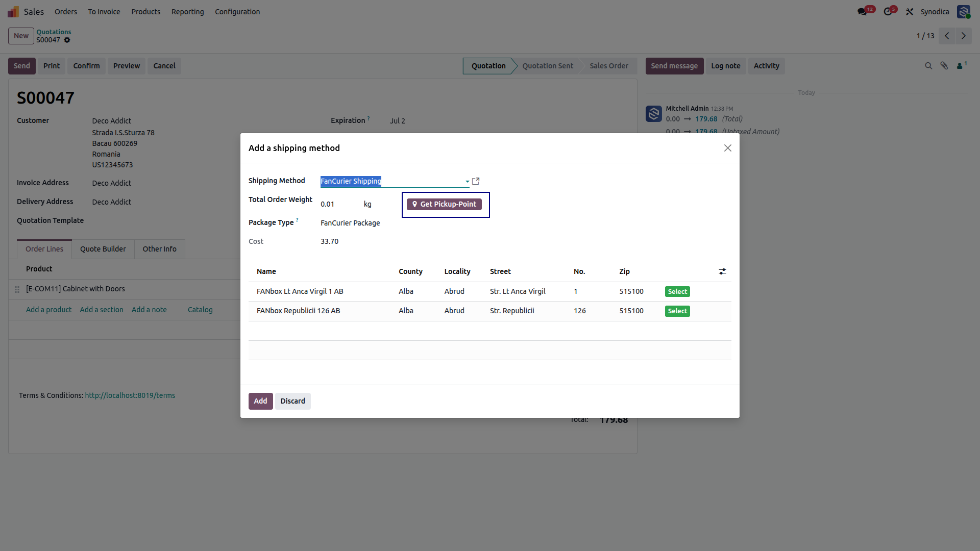This screenshot has width=980, height=551.
Task: Adjust pickup-point table column settings
Action: [x=722, y=271]
